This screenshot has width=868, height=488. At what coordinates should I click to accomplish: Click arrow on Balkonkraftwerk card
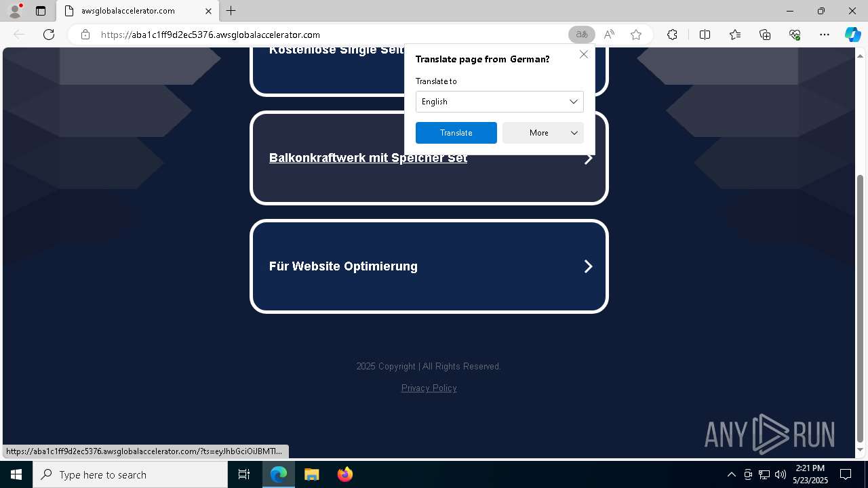pos(589,159)
